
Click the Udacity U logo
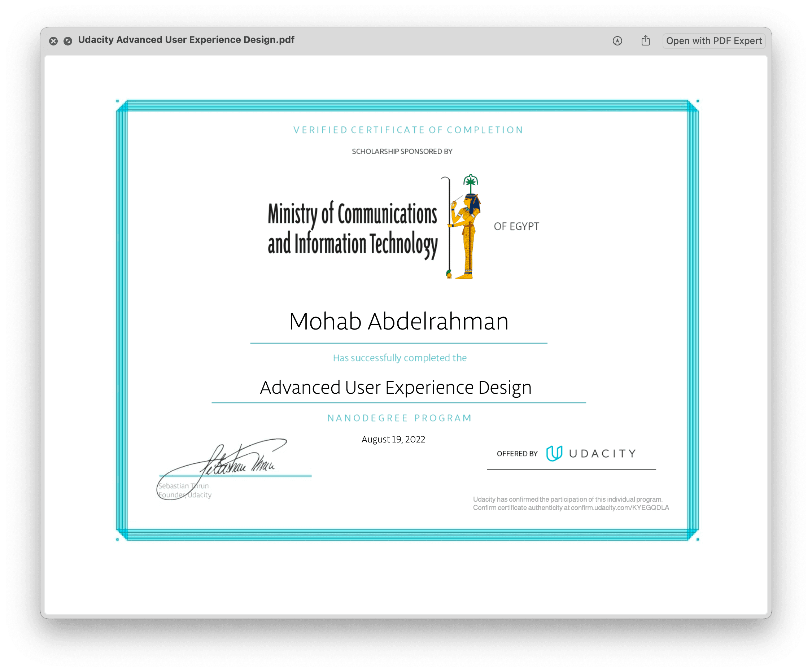(554, 453)
